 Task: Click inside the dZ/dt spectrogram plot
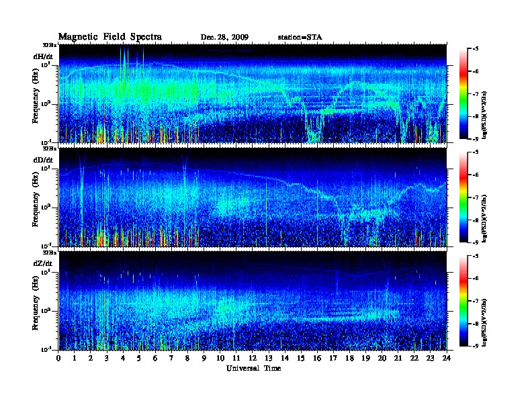[253, 301]
